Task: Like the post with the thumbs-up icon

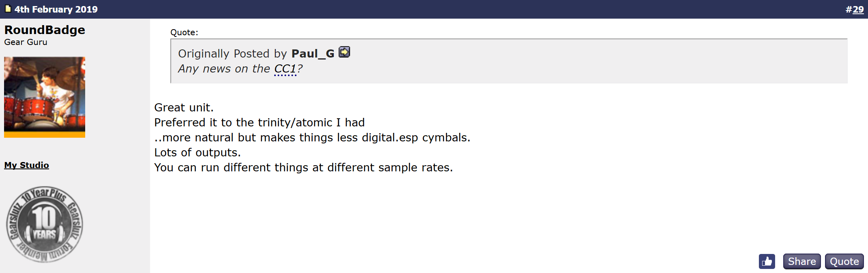Action: click(767, 262)
